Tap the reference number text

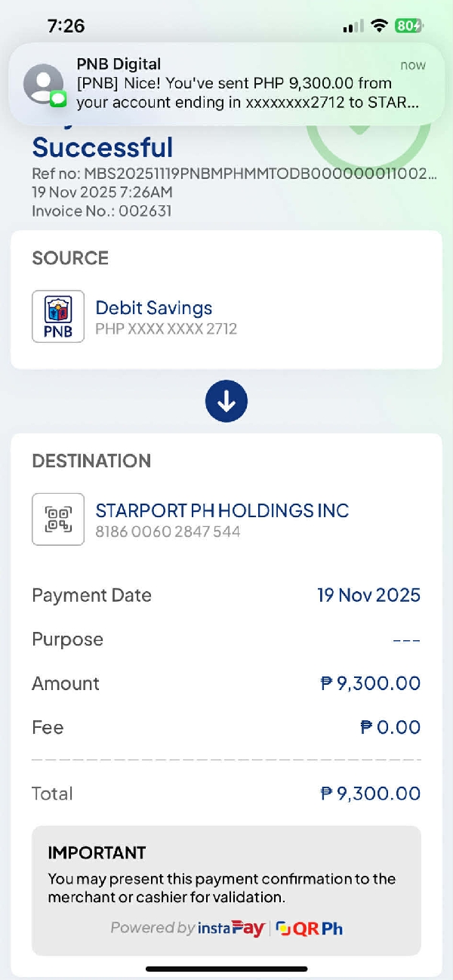click(234, 174)
